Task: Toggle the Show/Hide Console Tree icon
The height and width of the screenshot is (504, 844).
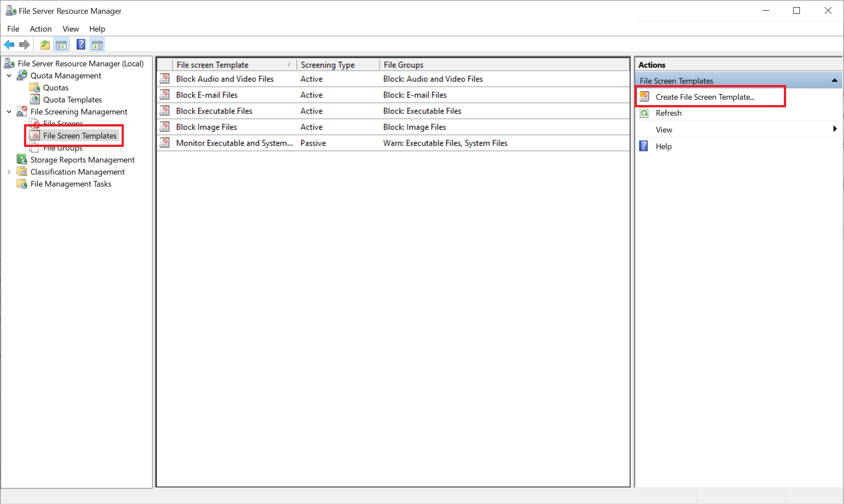Action: point(61,45)
